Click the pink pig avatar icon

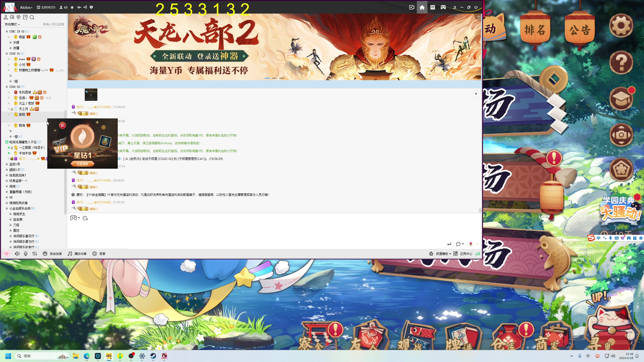coord(7,253)
